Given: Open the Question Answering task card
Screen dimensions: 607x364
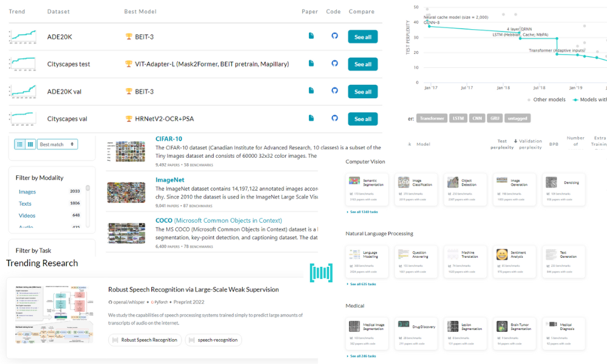Looking at the screenshot, I should pos(416,261).
